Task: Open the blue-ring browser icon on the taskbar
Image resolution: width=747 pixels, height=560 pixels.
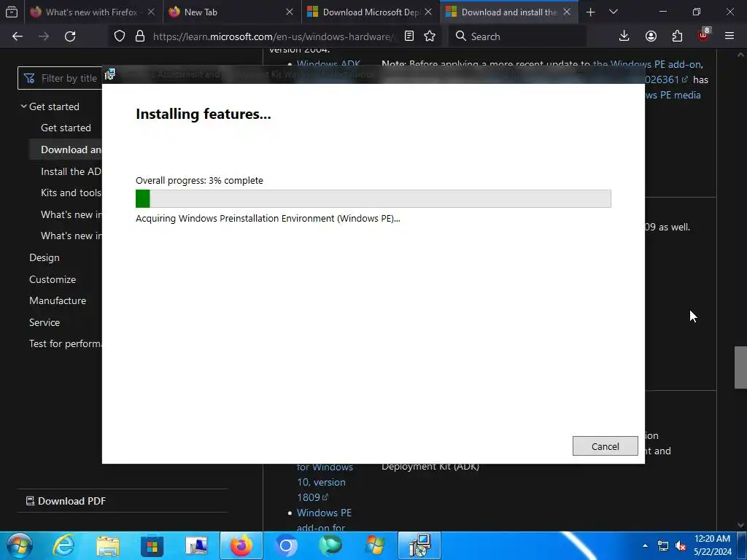Action: (x=286, y=545)
